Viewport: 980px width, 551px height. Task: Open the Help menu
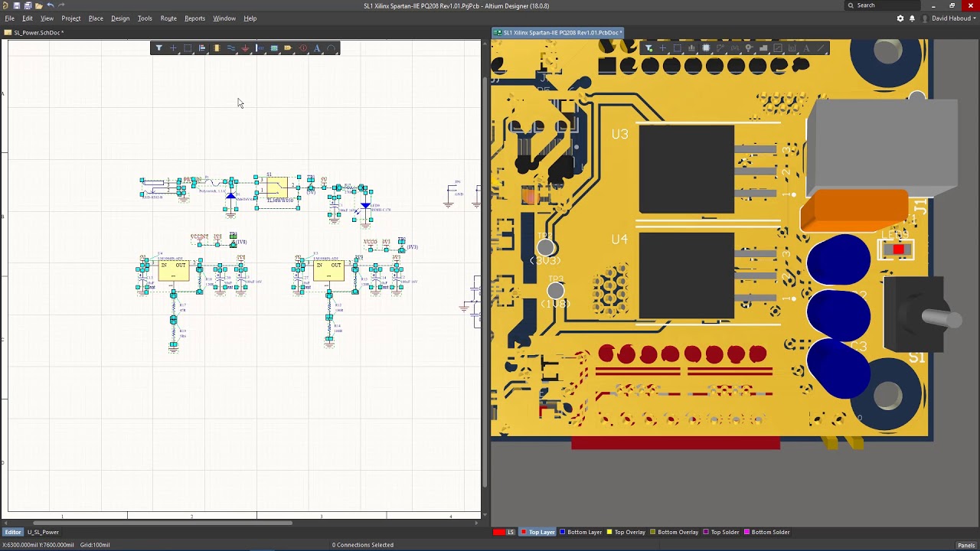click(x=250, y=18)
